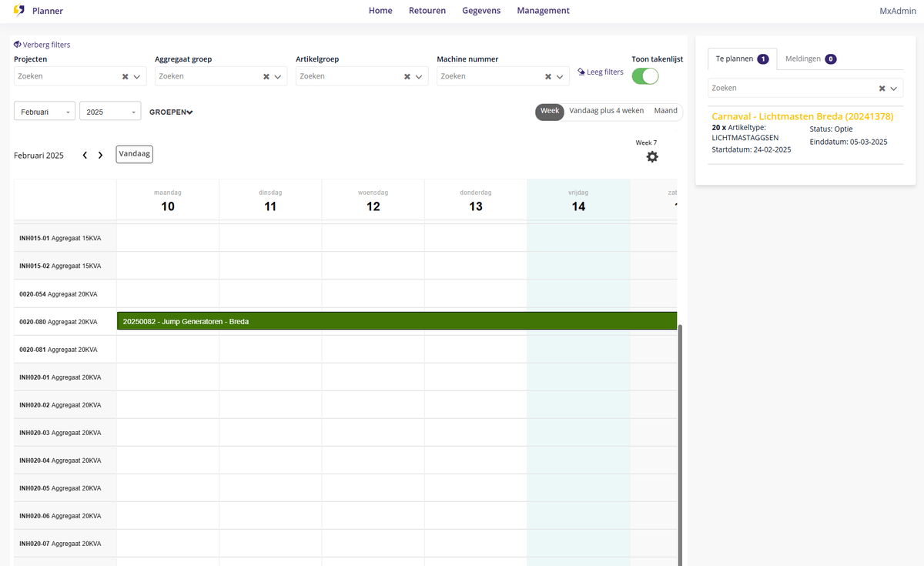Select row INH015-02 Aggregaat 15KVA
Viewport: 924px width, 566px height.
pyautogui.click(x=65, y=266)
